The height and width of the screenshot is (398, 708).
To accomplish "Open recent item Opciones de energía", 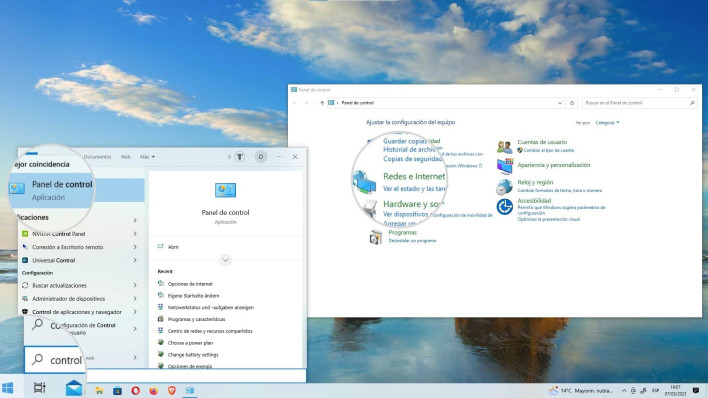I will point(189,366).
